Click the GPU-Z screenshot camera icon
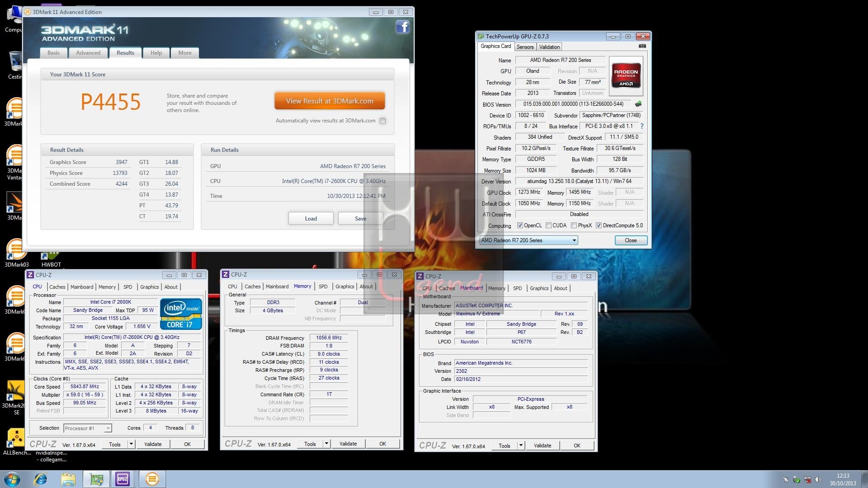 point(642,46)
